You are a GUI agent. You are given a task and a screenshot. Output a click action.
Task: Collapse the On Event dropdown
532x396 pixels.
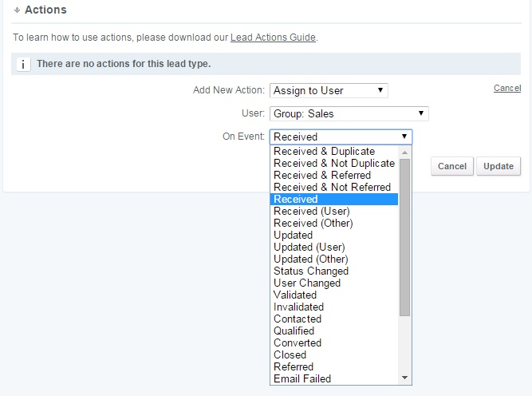pyautogui.click(x=341, y=137)
